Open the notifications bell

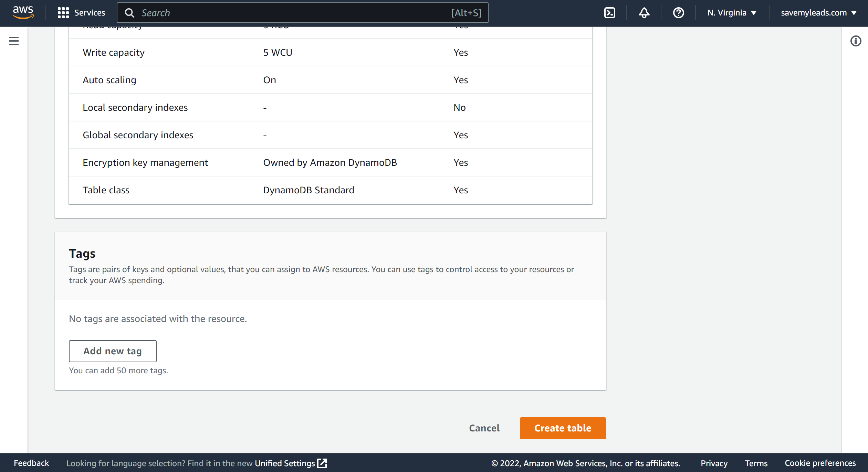pyautogui.click(x=644, y=13)
